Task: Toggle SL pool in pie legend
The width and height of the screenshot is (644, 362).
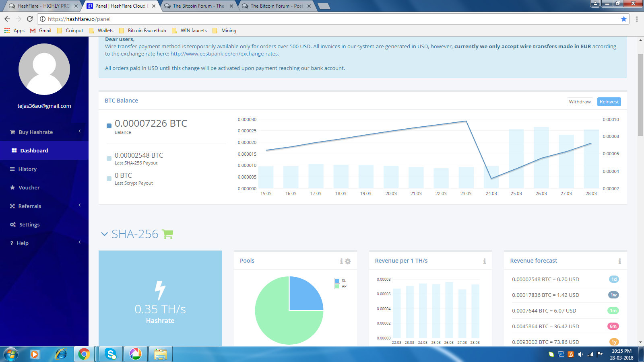Action: click(x=337, y=281)
